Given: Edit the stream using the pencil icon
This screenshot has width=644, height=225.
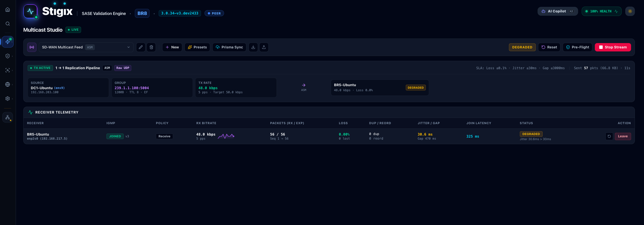Looking at the screenshot, I should [x=141, y=47].
